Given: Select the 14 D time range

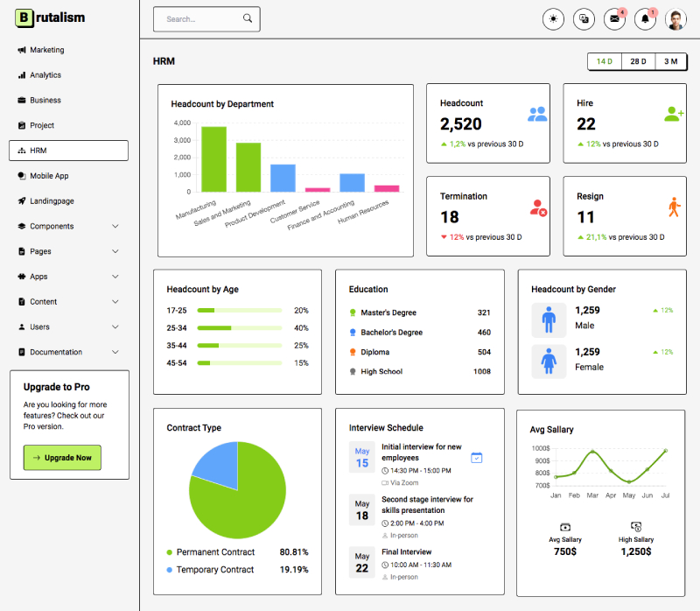Looking at the screenshot, I should pyautogui.click(x=605, y=61).
